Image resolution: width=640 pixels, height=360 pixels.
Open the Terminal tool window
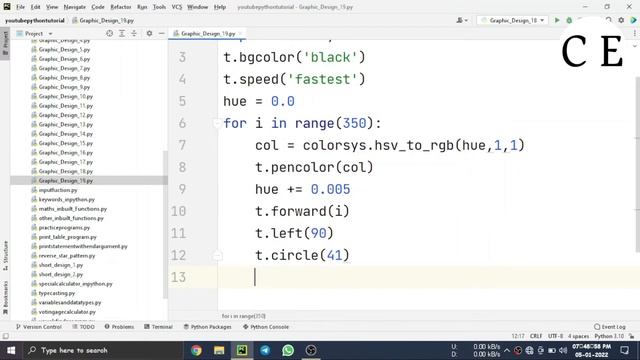[158, 327]
